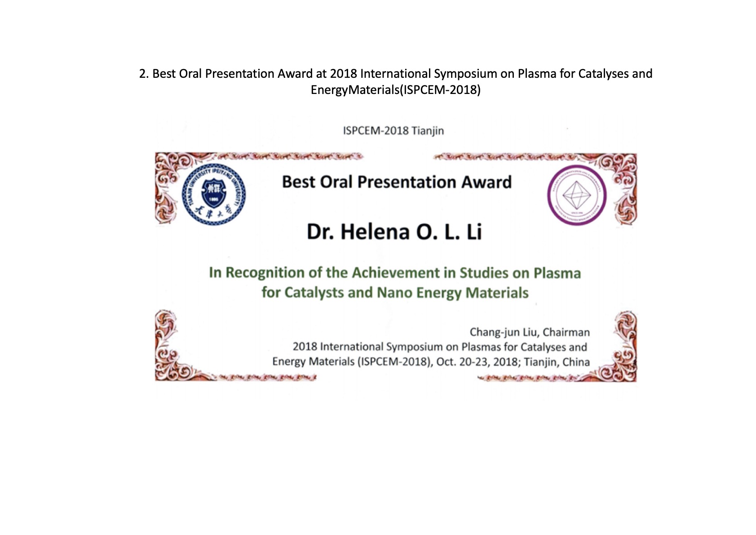Click the Tianjin University Peiyang seal logo

pyautogui.click(x=214, y=195)
